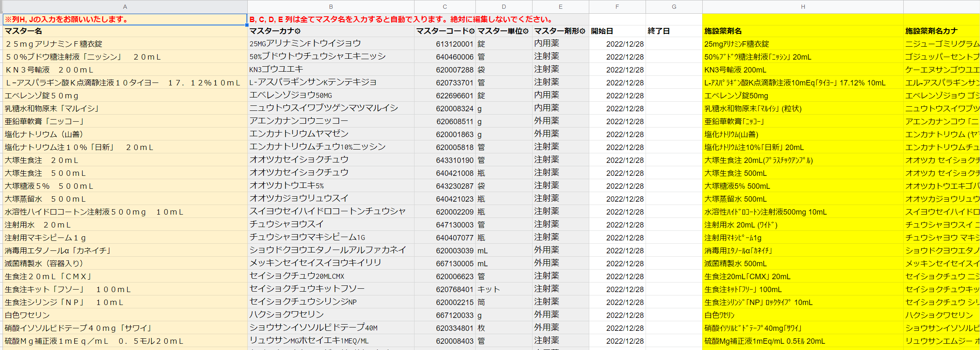Click master name ＫＮ３号輸液 ２００ｍＬ
Screen dimensions: 980x350
pos(49,70)
